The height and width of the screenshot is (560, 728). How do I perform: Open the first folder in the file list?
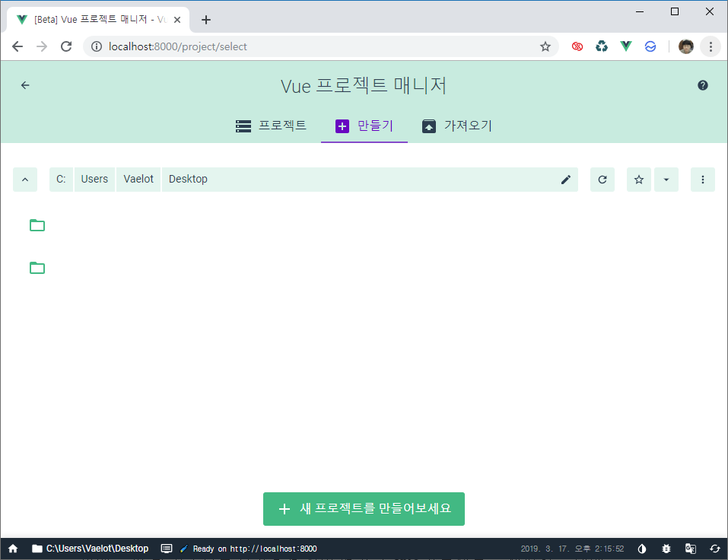coord(37,225)
